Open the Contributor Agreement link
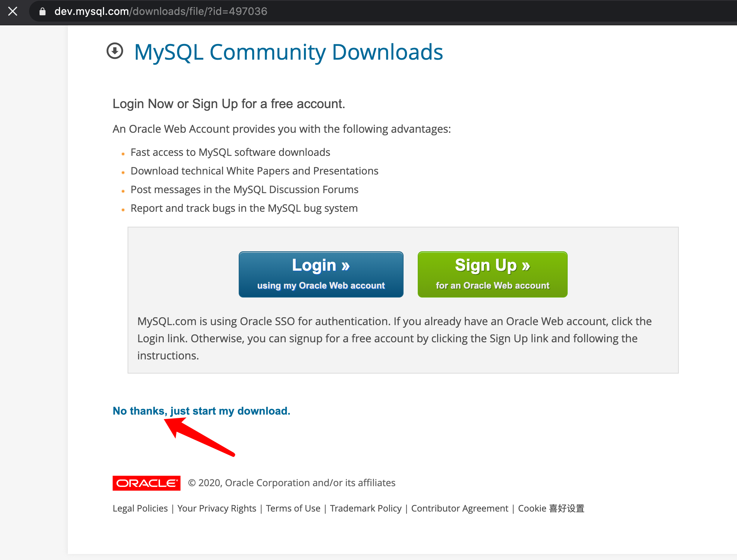The width and height of the screenshot is (737, 560). click(460, 509)
